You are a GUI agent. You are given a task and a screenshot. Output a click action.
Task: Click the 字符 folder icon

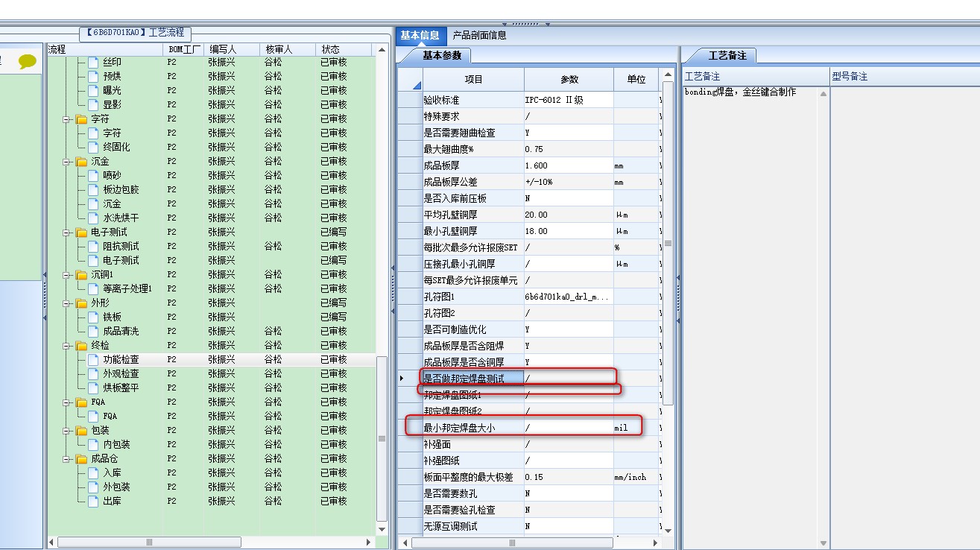click(x=81, y=118)
